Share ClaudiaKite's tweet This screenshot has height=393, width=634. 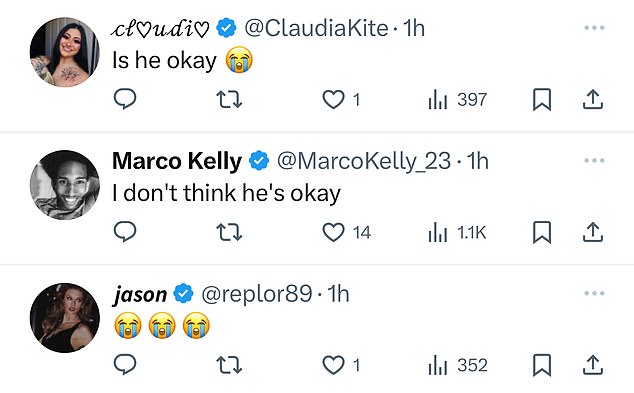point(593,99)
